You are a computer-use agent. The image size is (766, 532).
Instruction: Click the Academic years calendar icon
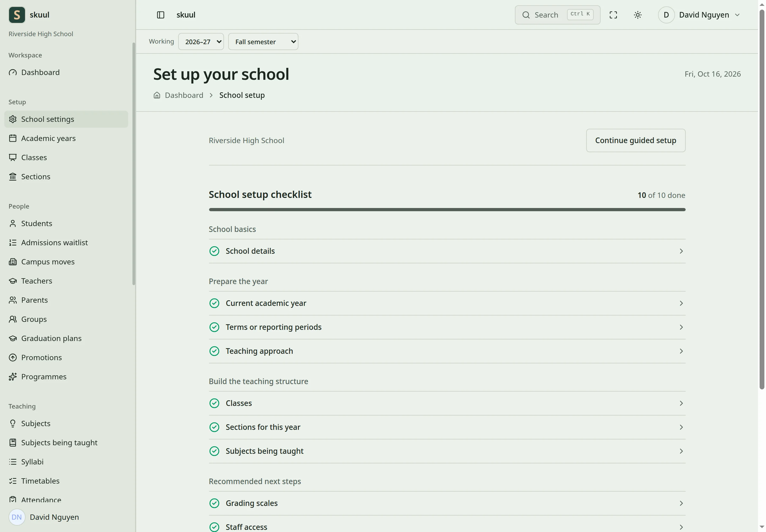(x=13, y=138)
